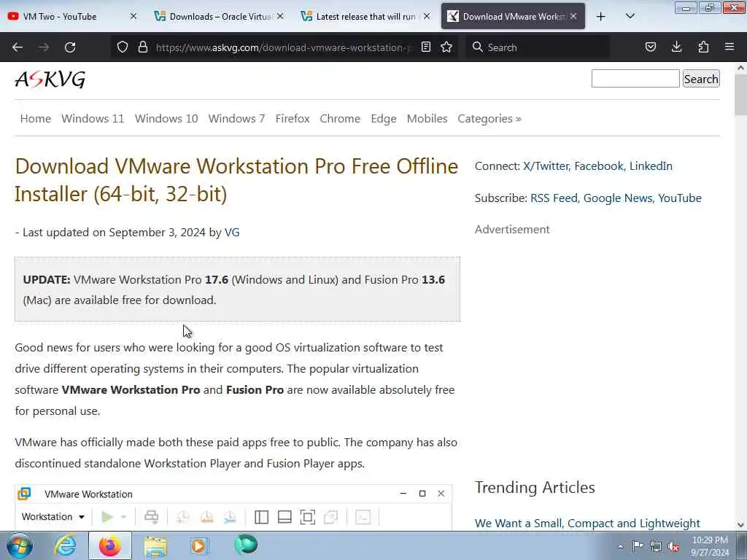Subscribe via the RSS Feed link

[x=554, y=198]
